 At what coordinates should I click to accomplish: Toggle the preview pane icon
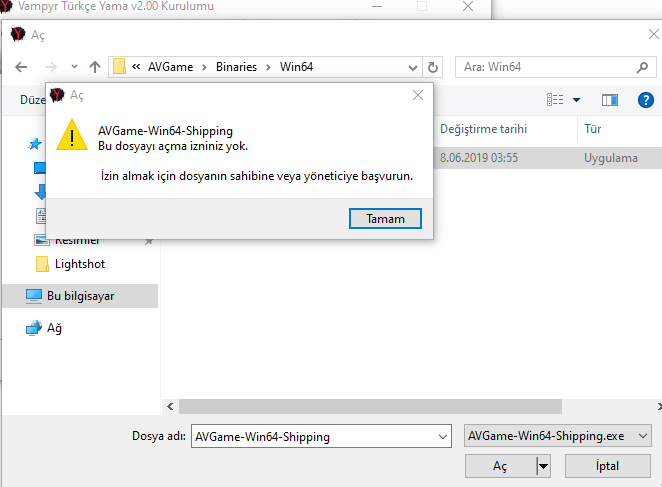(x=610, y=100)
